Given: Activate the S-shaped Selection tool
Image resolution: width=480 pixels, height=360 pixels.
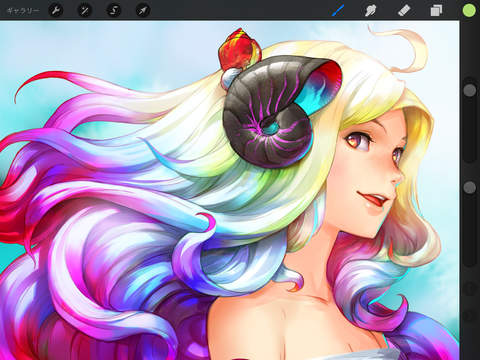Looking at the screenshot, I should point(114,10).
